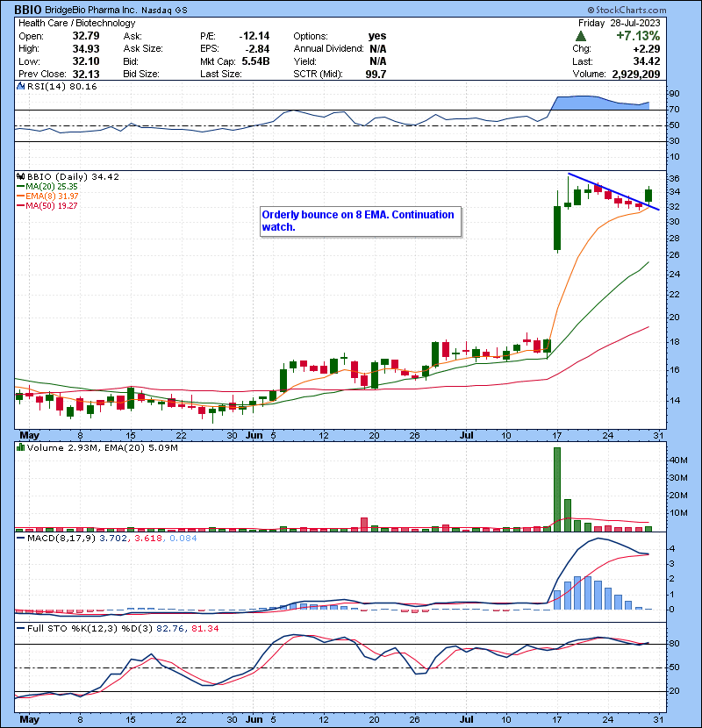Click the Volume 2.93M, EMA(20) 5.09M label
The height and width of the screenshot is (728, 702).
click(x=102, y=448)
